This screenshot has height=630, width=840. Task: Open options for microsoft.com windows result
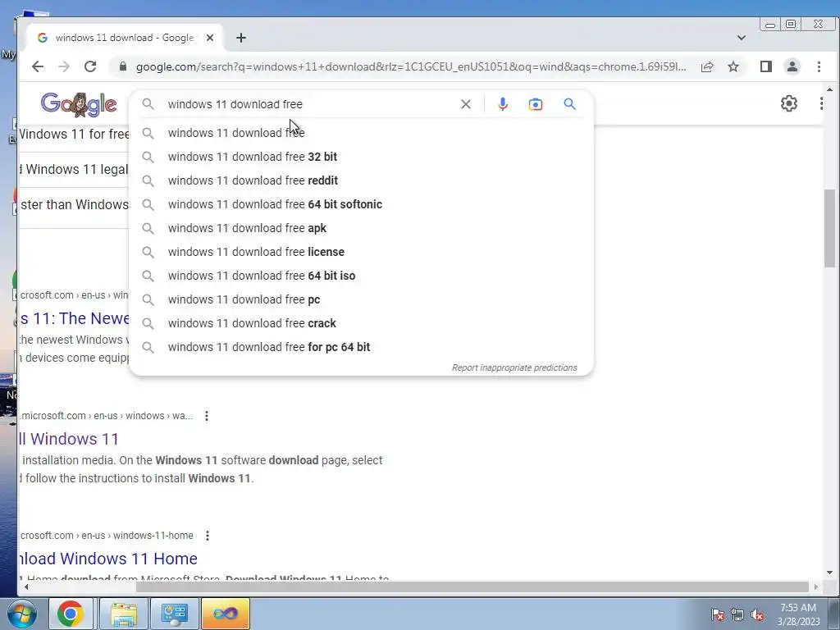(x=207, y=416)
